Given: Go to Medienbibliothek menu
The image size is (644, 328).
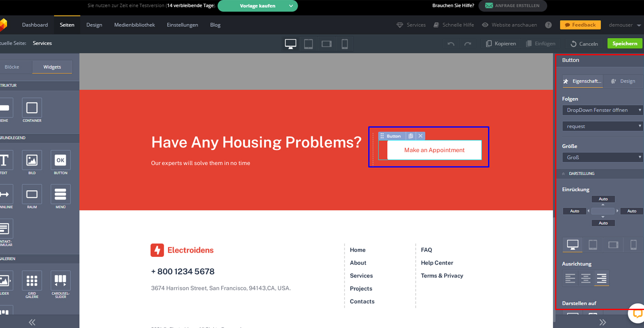Looking at the screenshot, I should tap(134, 25).
